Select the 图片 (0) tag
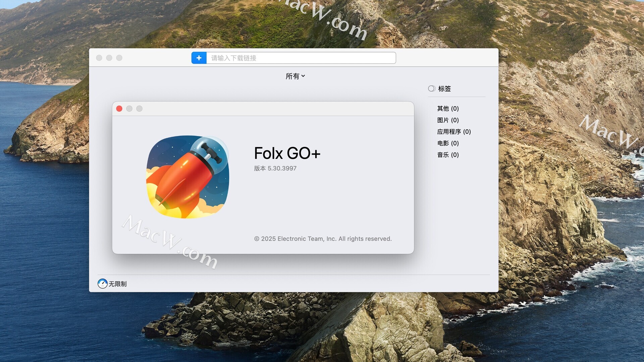Viewport: 644px width, 362px height. pos(448,120)
